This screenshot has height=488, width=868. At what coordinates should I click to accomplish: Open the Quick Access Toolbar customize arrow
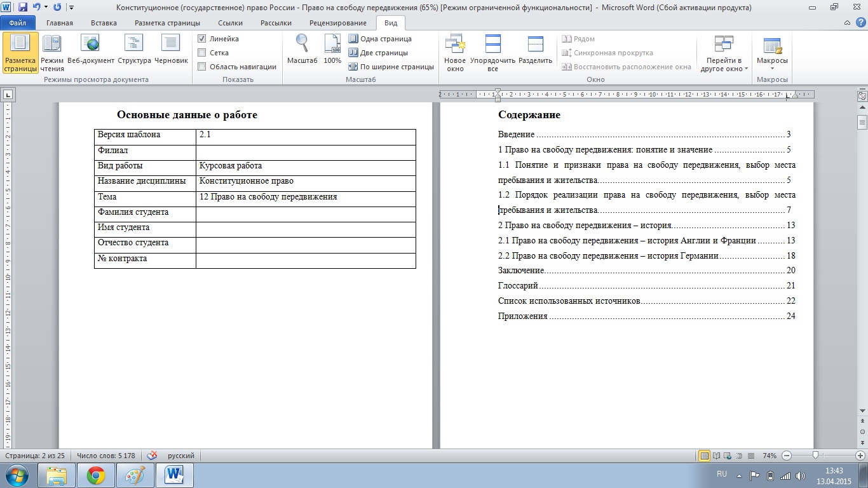[x=71, y=8]
